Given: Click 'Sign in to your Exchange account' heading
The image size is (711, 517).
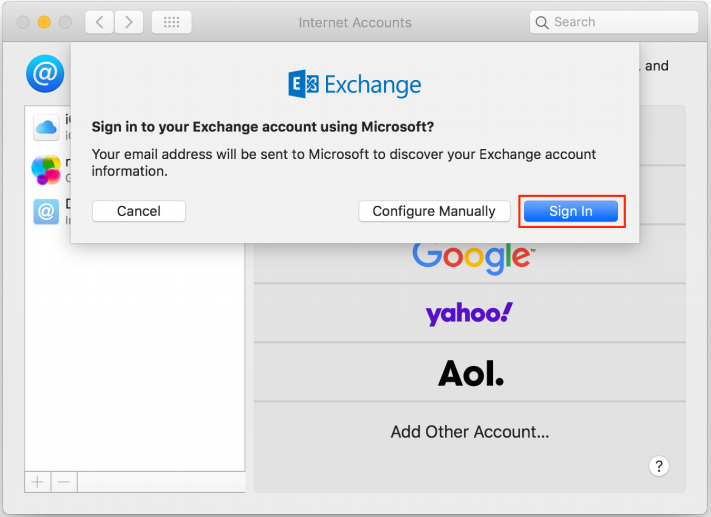Looking at the screenshot, I should pos(263,127).
